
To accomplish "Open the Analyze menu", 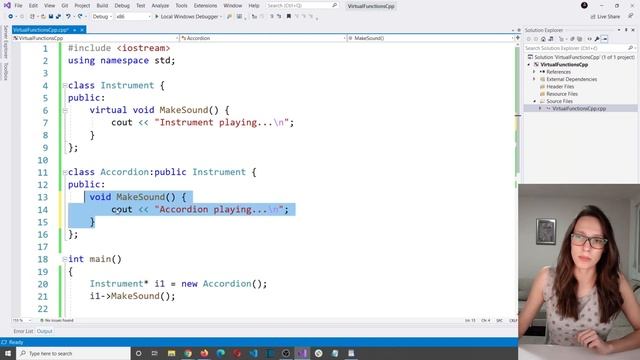I will (160, 6).
